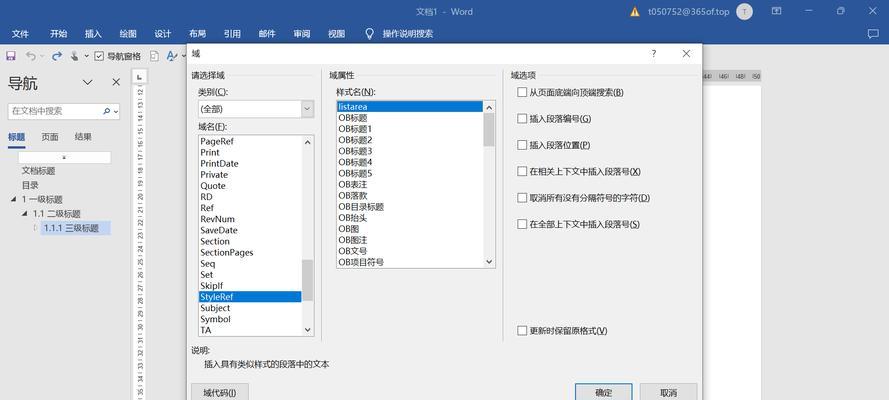Select 'OB标题3' style name
The width and height of the screenshot is (889, 400).
coord(355,151)
